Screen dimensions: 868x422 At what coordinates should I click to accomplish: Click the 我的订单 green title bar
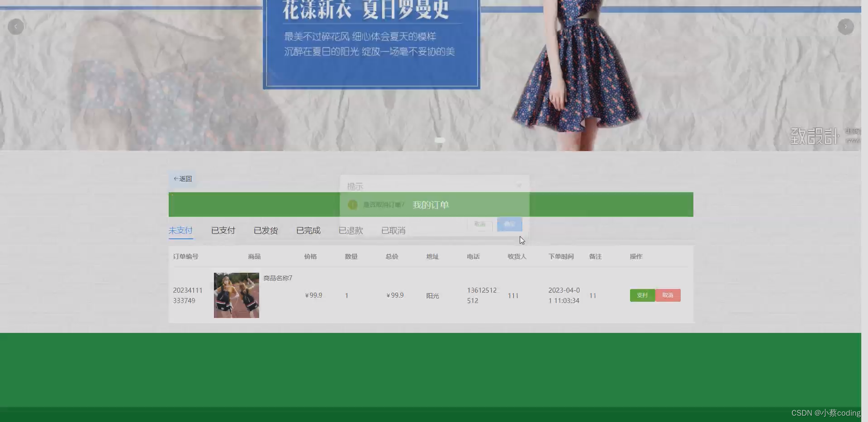click(431, 205)
